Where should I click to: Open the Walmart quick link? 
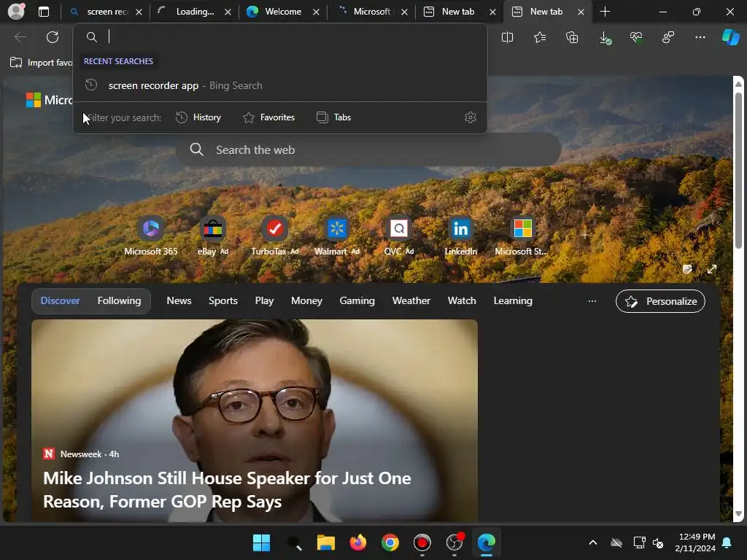pyautogui.click(x=337, y=236)
